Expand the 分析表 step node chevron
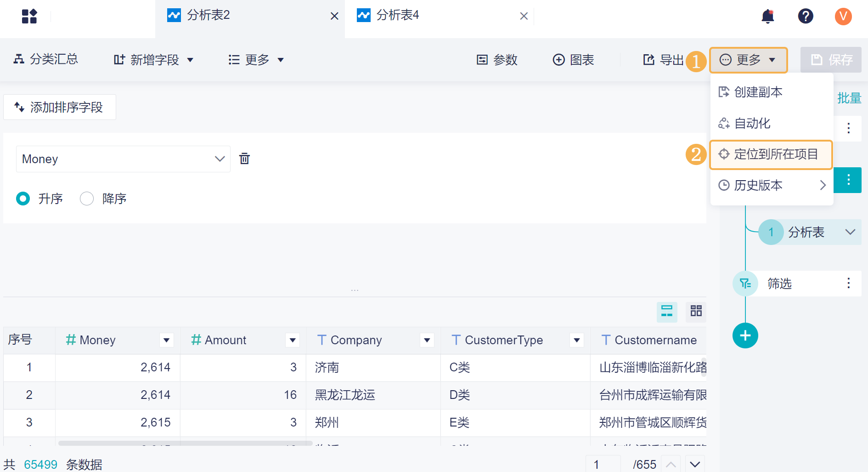The height and width of the screenshot is (472, 868). point(850,232)
